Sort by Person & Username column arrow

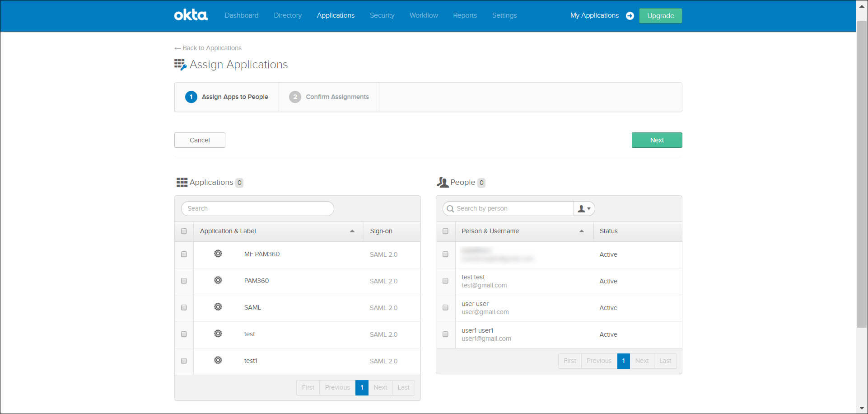coord(582,231)
